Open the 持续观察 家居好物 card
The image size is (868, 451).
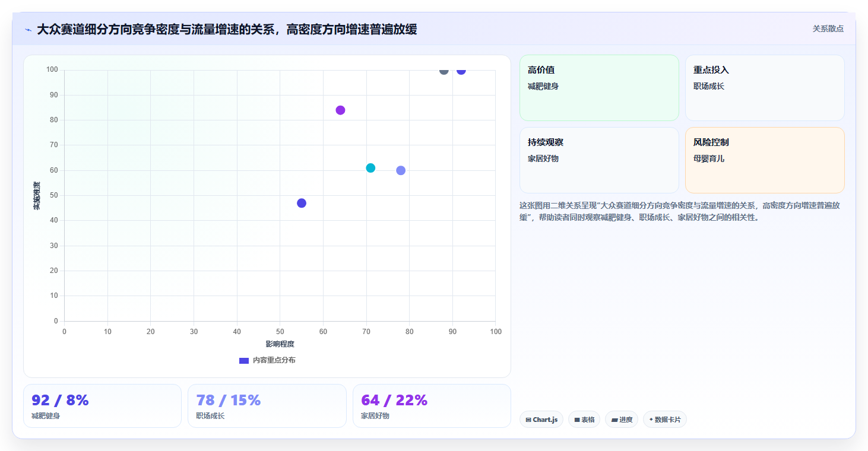pyautogui.click(x=599, y=160)
